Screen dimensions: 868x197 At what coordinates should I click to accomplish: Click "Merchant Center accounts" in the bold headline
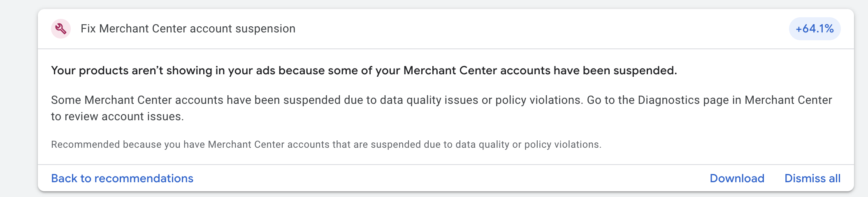tap(476, 71)
